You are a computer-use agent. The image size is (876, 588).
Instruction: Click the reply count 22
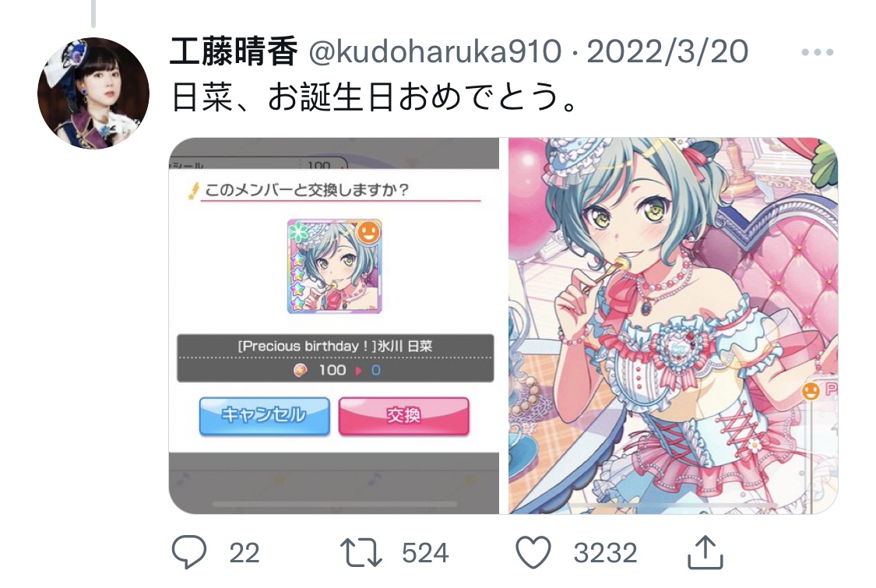pos(245,554)
